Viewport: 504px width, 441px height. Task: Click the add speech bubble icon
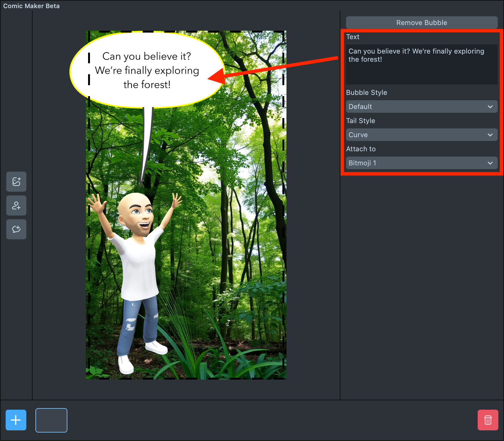pos(16,229)
